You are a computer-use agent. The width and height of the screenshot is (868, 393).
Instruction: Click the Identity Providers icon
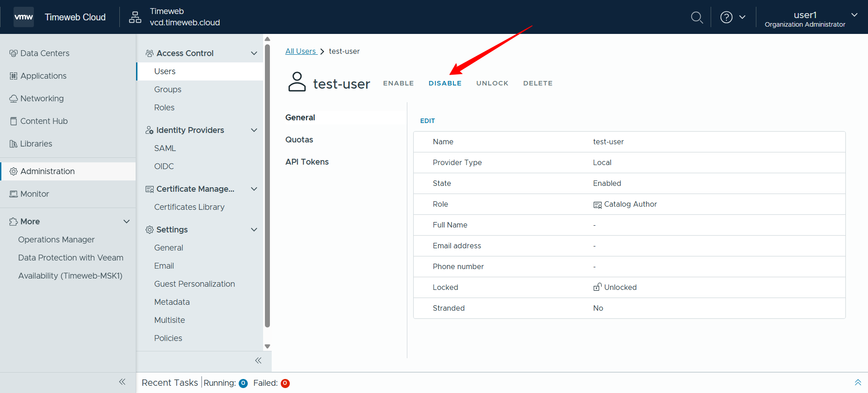point(150,130)
